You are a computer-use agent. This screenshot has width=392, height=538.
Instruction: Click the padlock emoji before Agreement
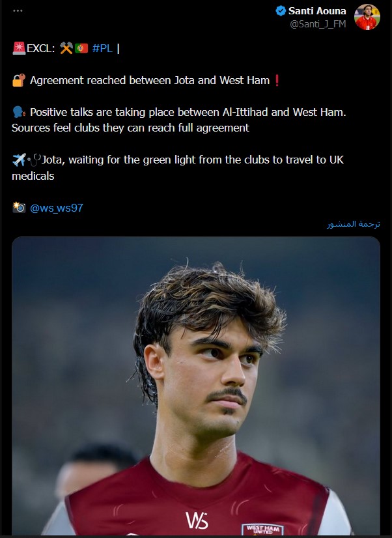[19, 80]
